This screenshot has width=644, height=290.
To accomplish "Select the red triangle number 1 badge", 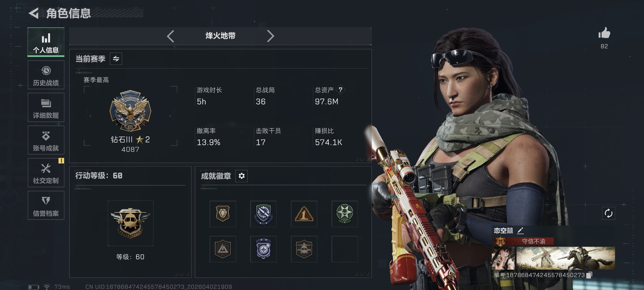I will point(304,214).
